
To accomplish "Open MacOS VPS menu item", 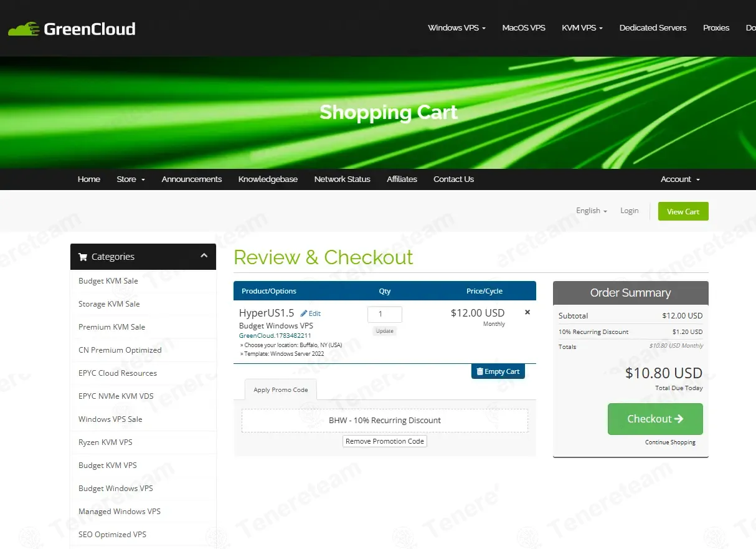I will [x=524, y=28].
